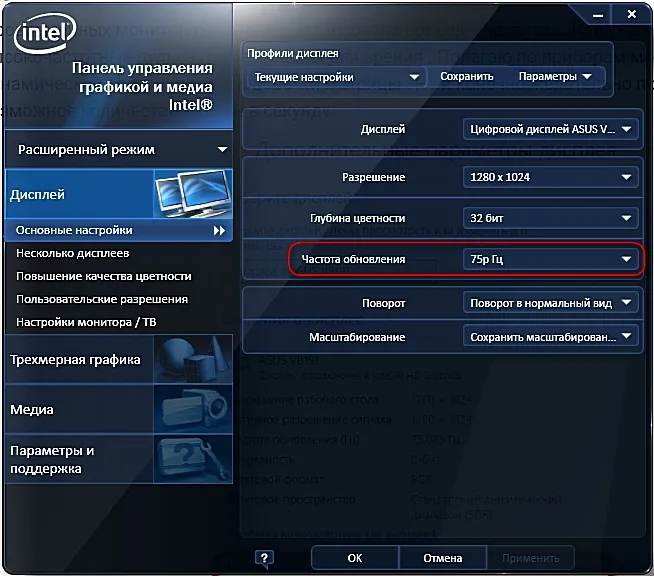Viewport: 654px width, 576px height.
Task: Open Пользовательские разрешения menu item
Action: 102,299
